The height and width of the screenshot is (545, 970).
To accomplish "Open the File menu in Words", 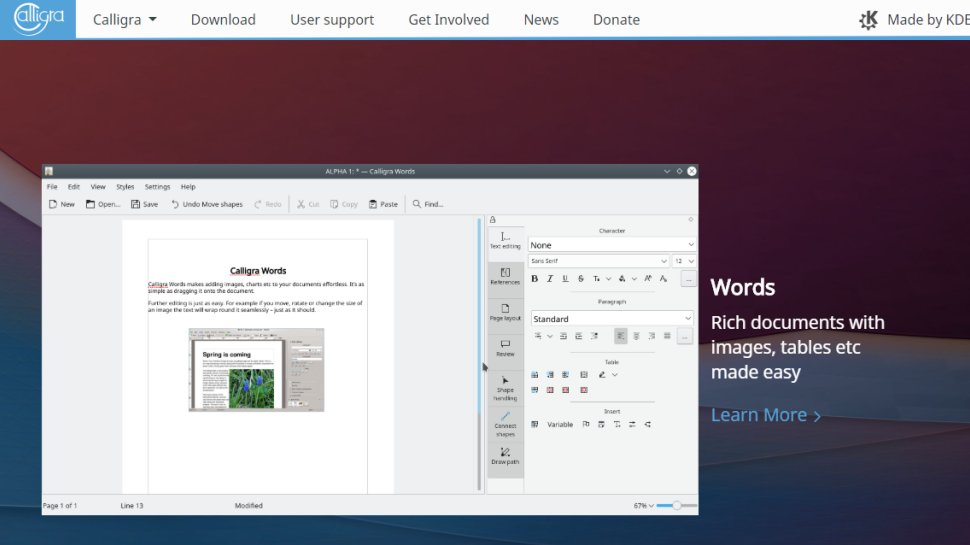I will [x=52, y=187].
